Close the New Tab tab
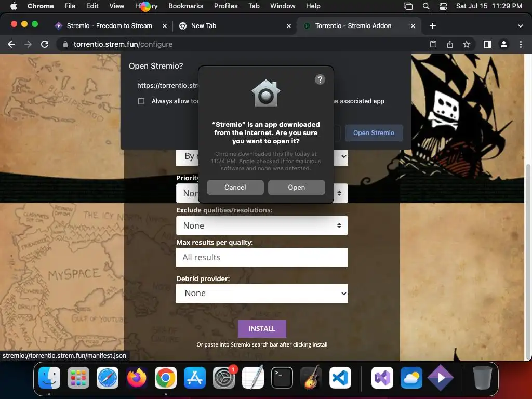The height and width of the screenshot is (399, 532). 289,26
